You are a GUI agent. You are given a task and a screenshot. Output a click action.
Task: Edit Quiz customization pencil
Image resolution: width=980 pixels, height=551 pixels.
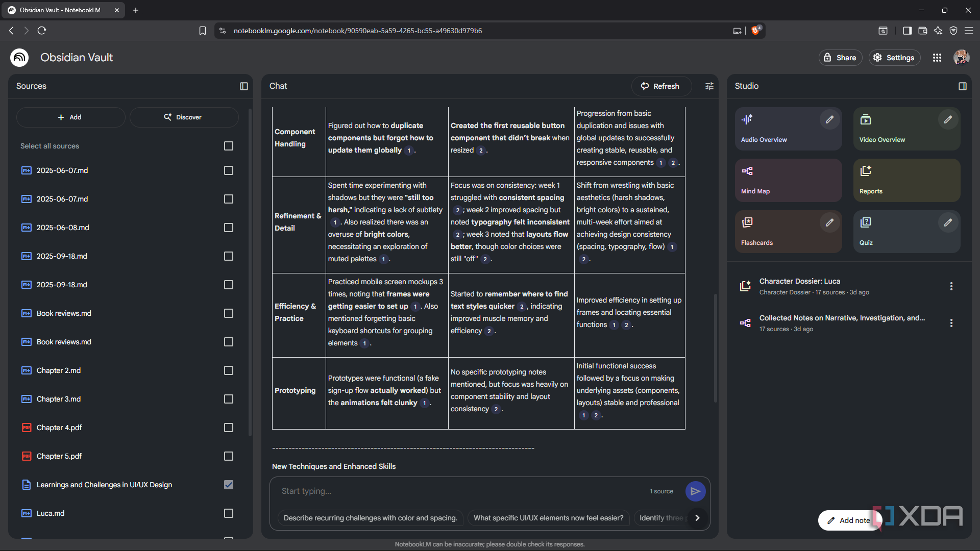[x=948, y=222]
